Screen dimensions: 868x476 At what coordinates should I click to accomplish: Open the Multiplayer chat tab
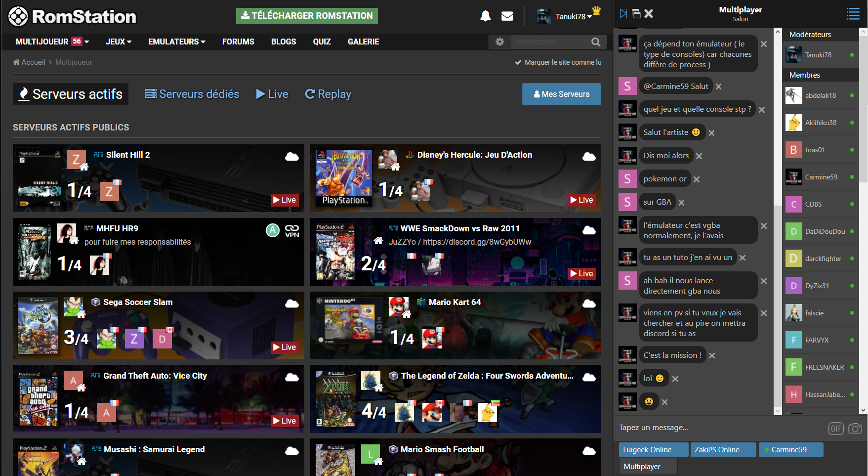pyautogui.click(x=648, y=467)
